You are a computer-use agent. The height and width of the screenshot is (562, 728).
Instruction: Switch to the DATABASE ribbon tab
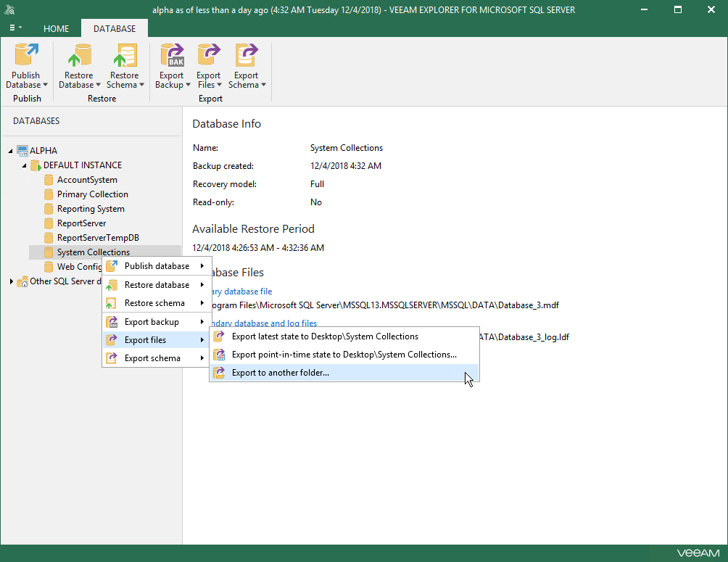(115, 28)
